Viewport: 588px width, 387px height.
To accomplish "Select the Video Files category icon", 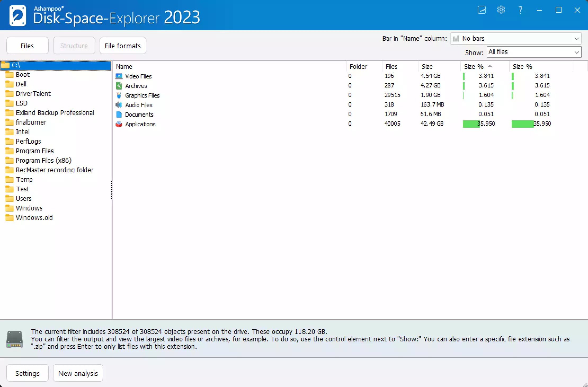I will click(x=119, y=76).
